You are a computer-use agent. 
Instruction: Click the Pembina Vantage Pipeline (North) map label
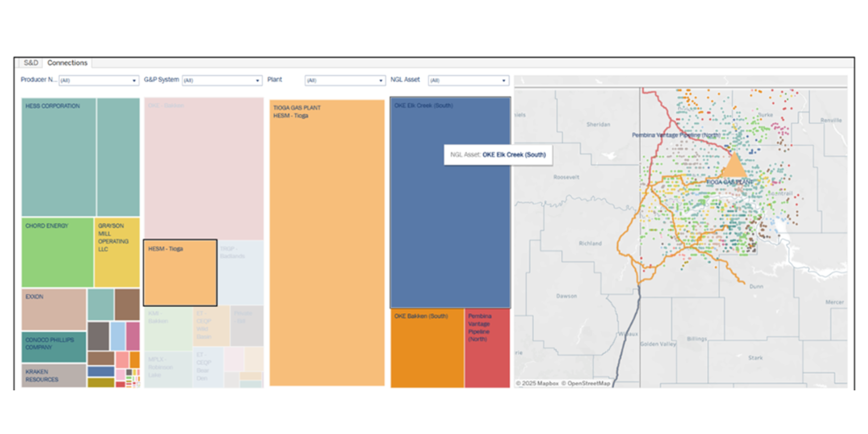coord(676,135)
